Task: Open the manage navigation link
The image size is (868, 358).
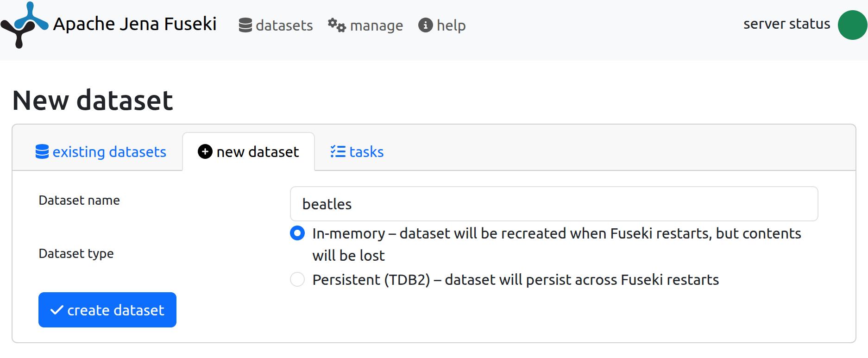Action: [x=376, y=25]
